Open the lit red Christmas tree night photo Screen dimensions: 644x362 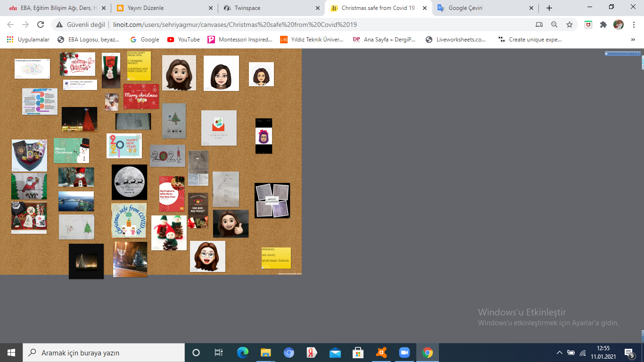[79, 119]
